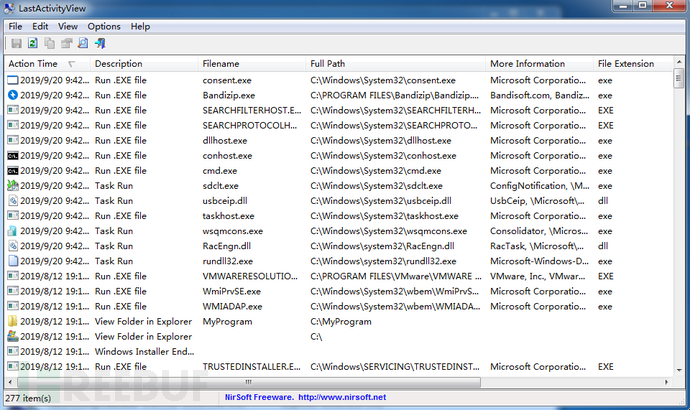Open the File menu
Image resolution: width=690 pixels, height=410 pixels.
coord(15,26)
